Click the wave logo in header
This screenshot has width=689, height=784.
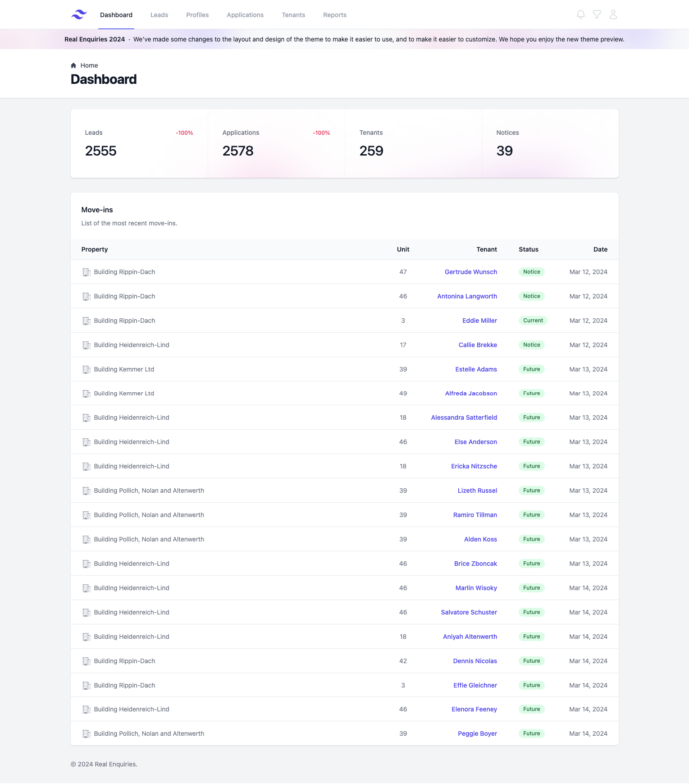point(79,15)
